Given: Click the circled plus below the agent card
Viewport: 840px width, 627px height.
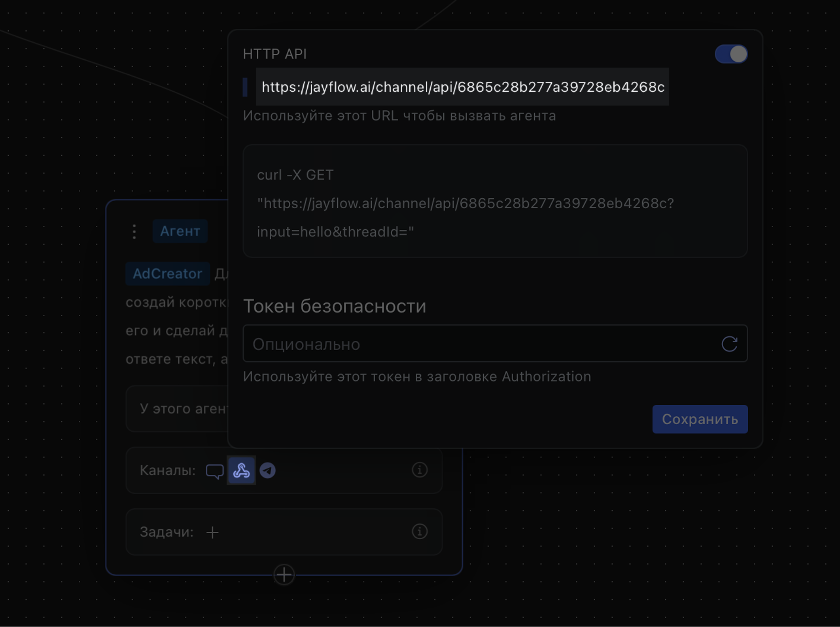Looking at the screenshot, I should [x=284, y=574].
